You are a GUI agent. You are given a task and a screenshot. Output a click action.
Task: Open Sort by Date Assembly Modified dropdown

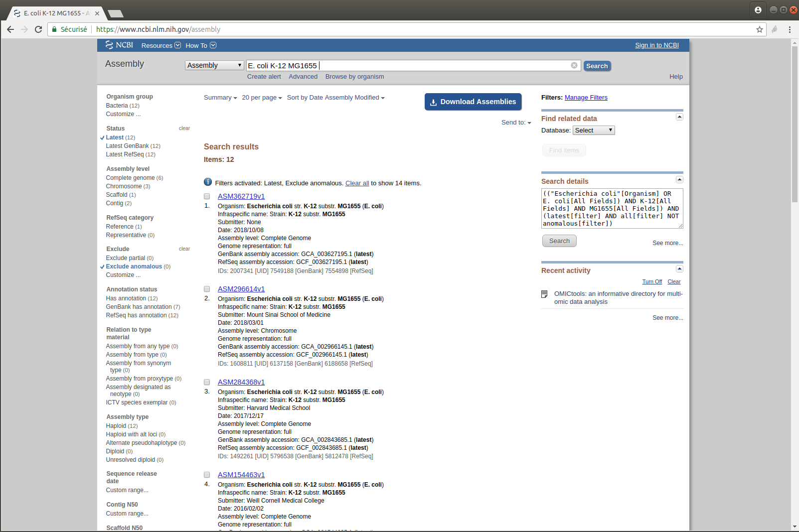coord(336,98)
